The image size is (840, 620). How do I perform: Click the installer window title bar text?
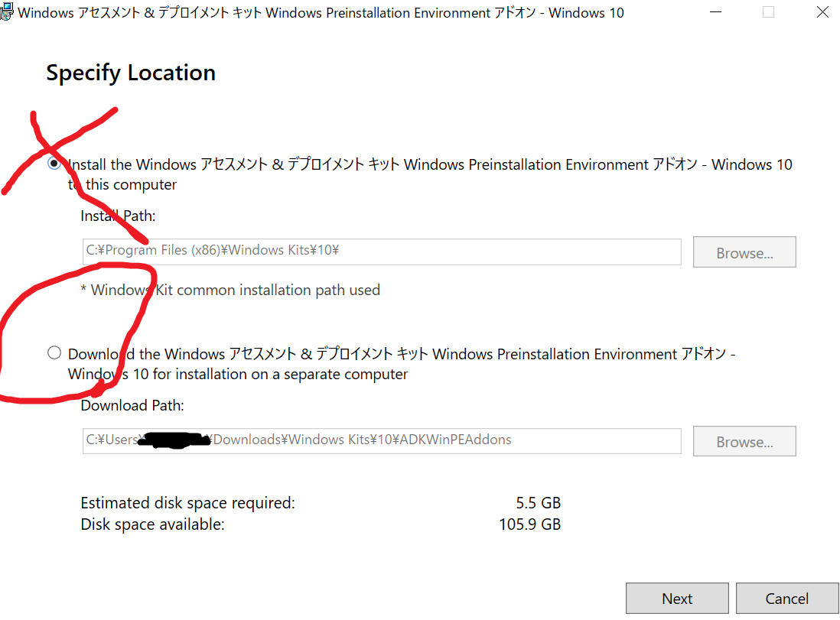[x=321, y=12]
